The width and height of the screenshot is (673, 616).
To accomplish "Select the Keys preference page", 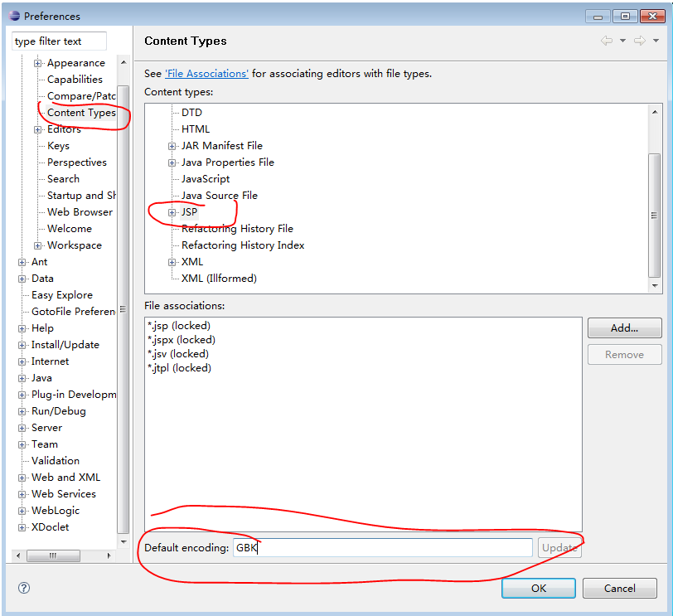I will (58, 146).
